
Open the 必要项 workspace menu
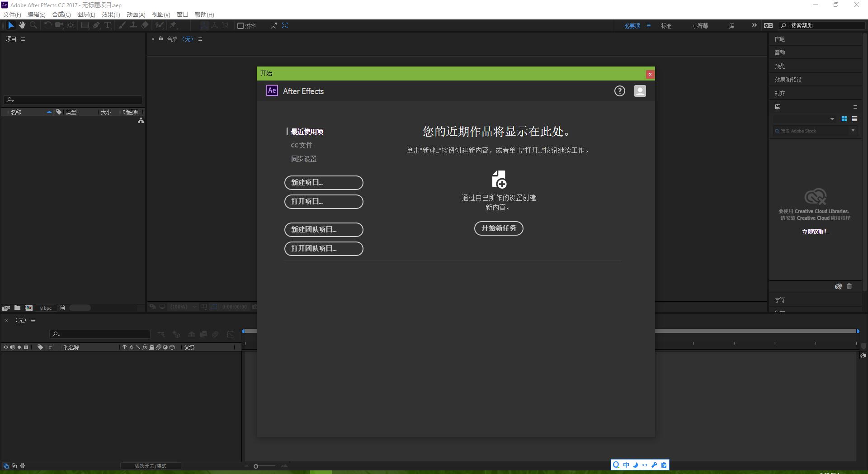(649, 26)
